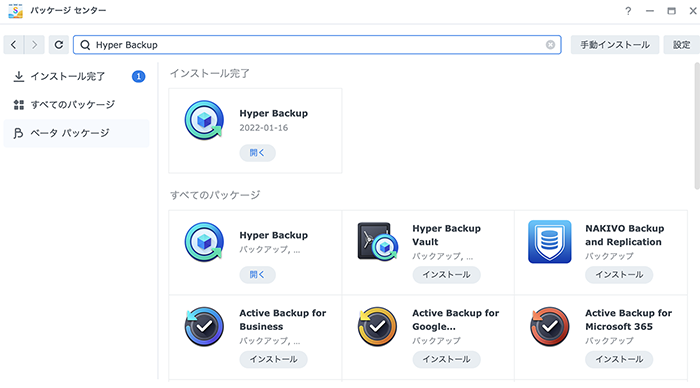This screenshot has width=700, height=388.
Task: Open the help question mark button
Action: pyautogui.click(x=628, y=11)
